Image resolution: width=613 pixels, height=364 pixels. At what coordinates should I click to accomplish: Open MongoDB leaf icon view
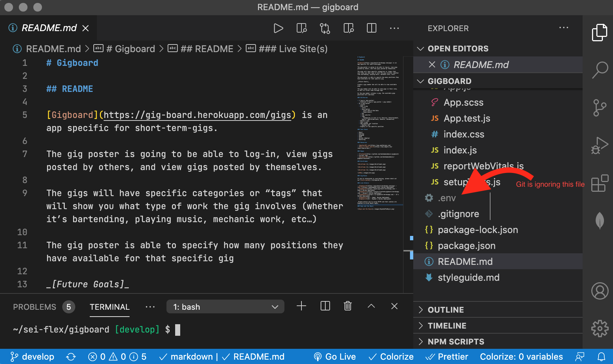coord(600,220)
